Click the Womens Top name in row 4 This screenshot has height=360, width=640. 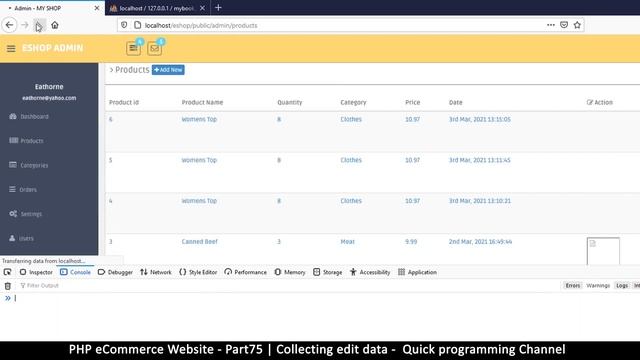coord(199,201)
